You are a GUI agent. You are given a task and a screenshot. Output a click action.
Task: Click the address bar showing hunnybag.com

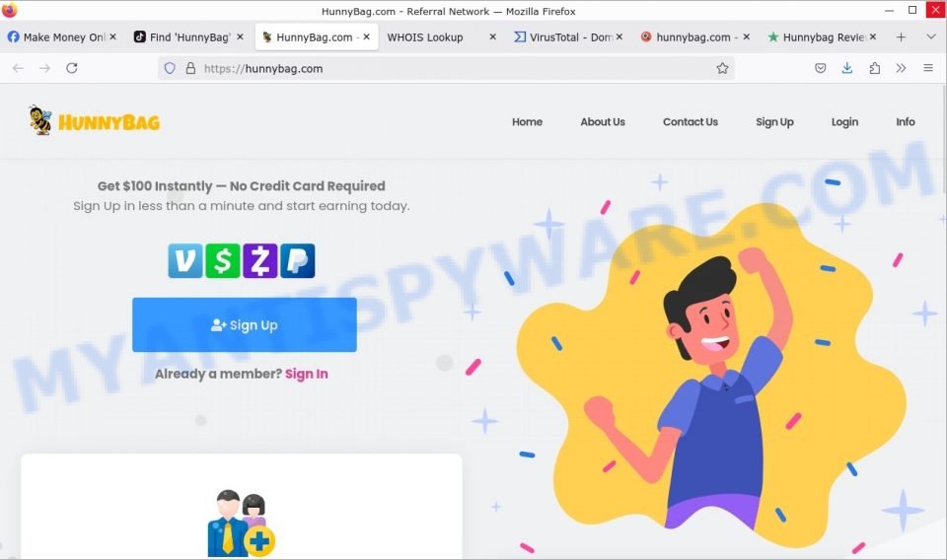(446, 68)
